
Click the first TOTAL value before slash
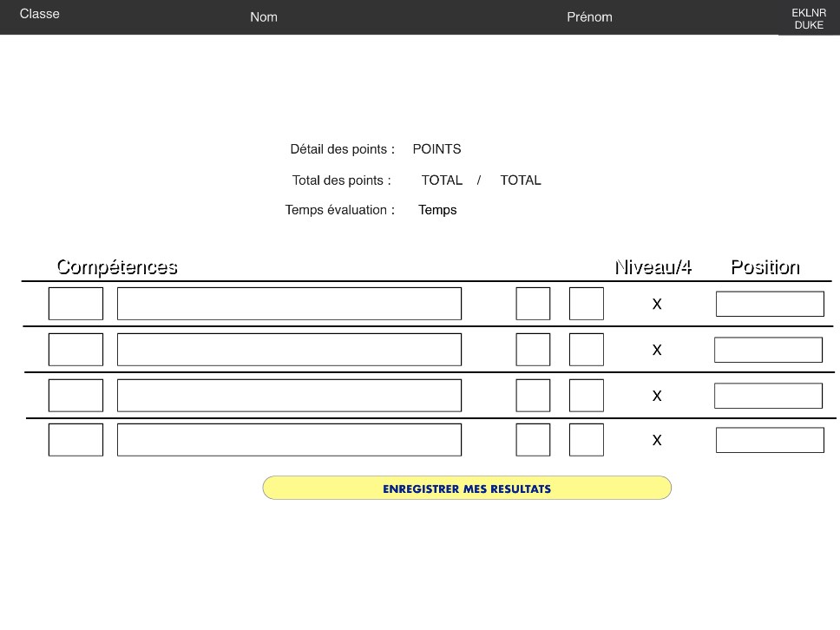pyautogui.click(x=442, y=180)
